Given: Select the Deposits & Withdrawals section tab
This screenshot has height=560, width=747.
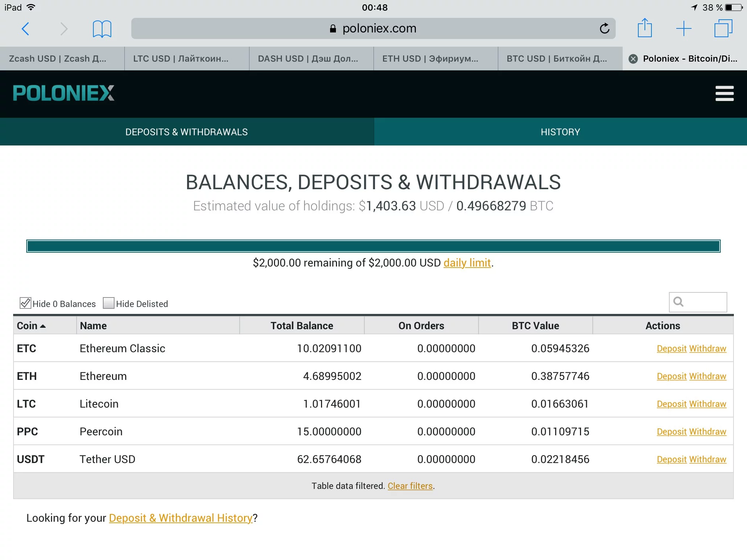Looking at the screenshot, I should [187, 132].
